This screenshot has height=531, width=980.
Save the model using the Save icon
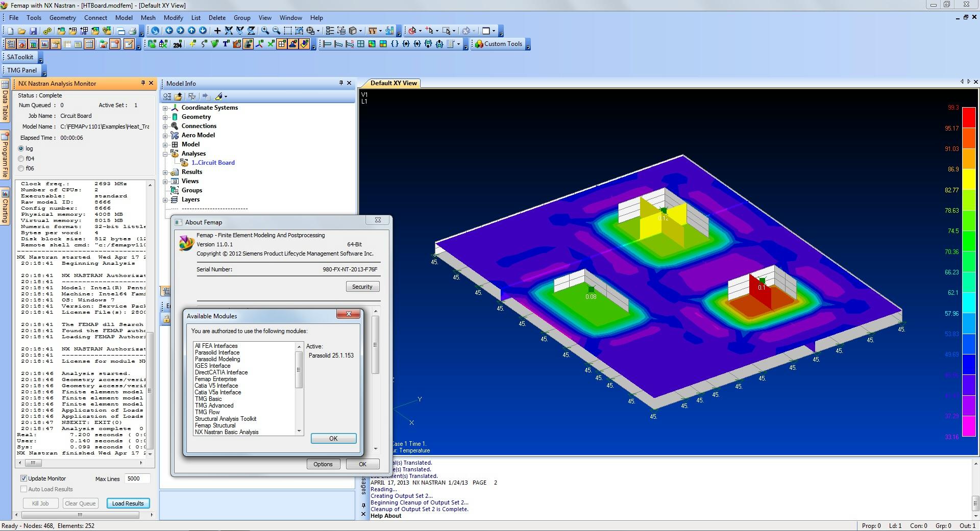(33, 31)
